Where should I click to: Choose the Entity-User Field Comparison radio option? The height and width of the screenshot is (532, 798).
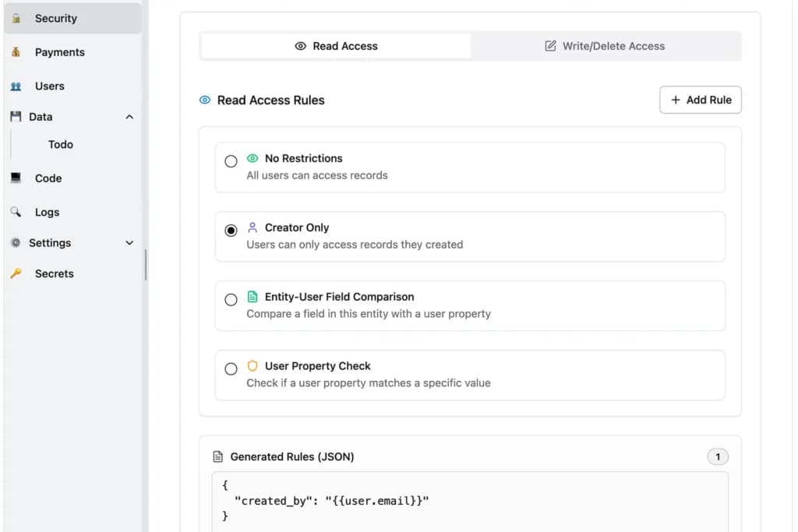[x=231, y=300]
